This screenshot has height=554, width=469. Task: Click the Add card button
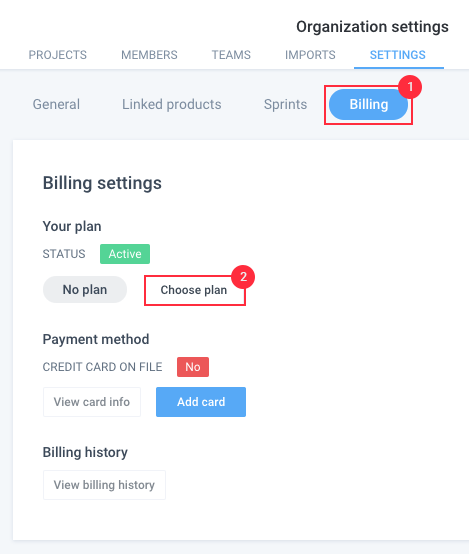tap(201, 402)
